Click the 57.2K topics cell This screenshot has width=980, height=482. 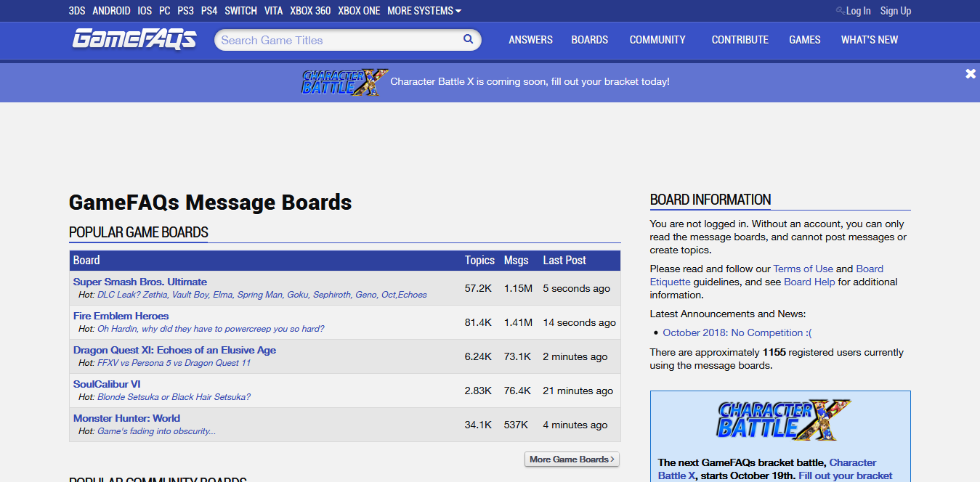[x=478, y=288]
